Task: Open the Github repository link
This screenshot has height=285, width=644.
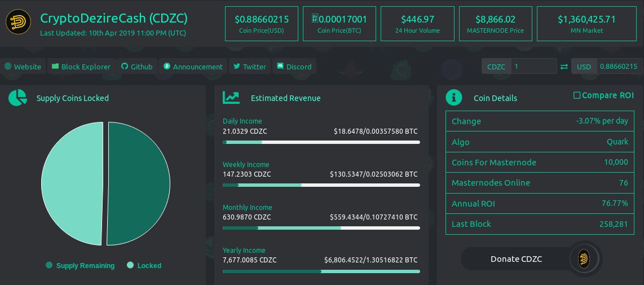Action: click(x=137, y=67)
